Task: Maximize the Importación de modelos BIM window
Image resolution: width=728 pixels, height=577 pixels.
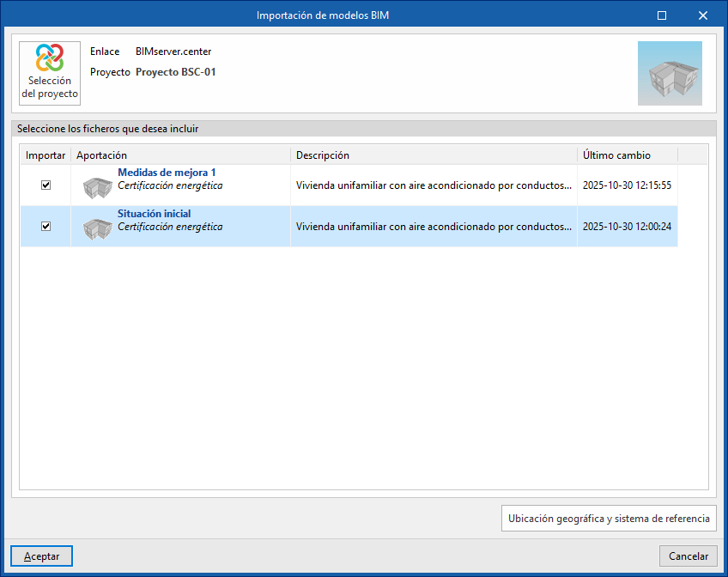Action: 662,15
